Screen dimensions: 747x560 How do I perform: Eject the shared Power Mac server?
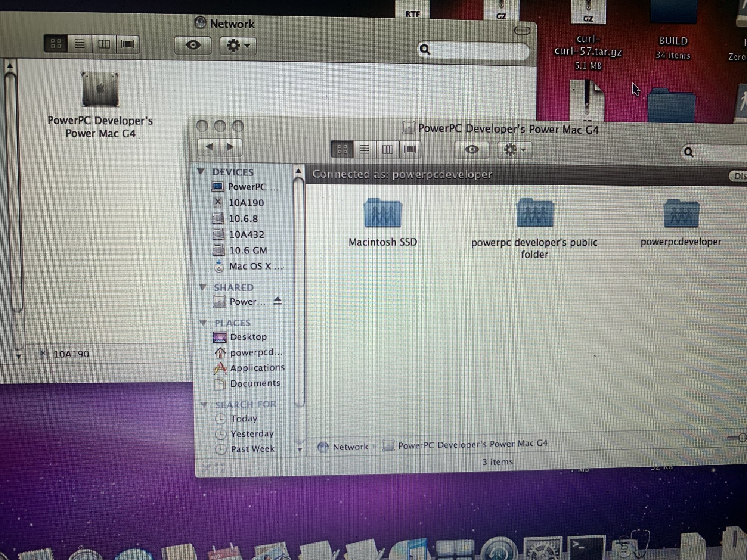point(277,301)
